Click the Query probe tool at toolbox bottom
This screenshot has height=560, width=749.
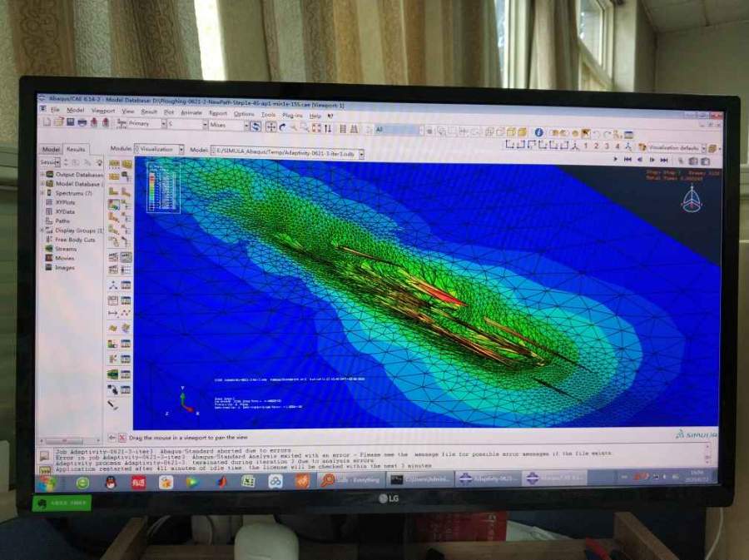[x=112, y=405]
